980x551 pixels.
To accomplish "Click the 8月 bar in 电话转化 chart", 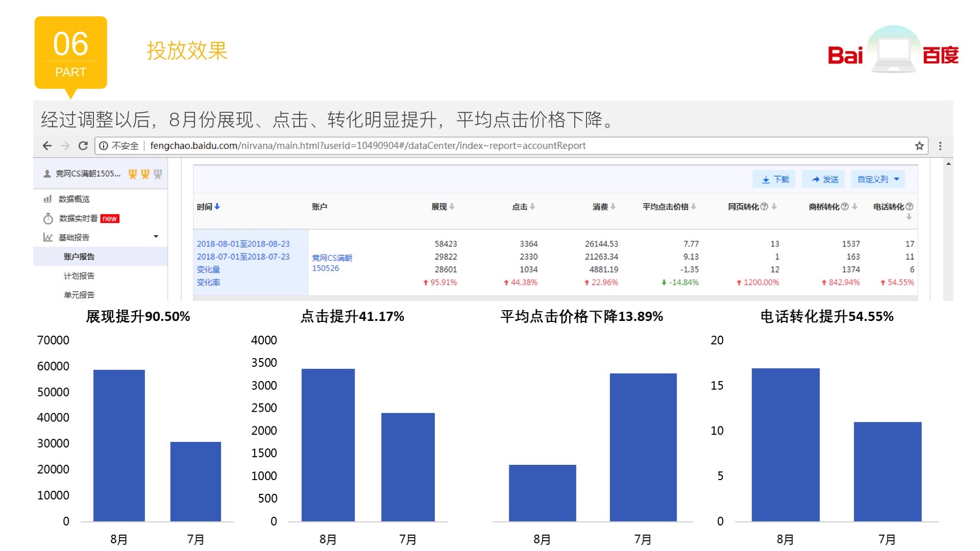I will (786, 445).
